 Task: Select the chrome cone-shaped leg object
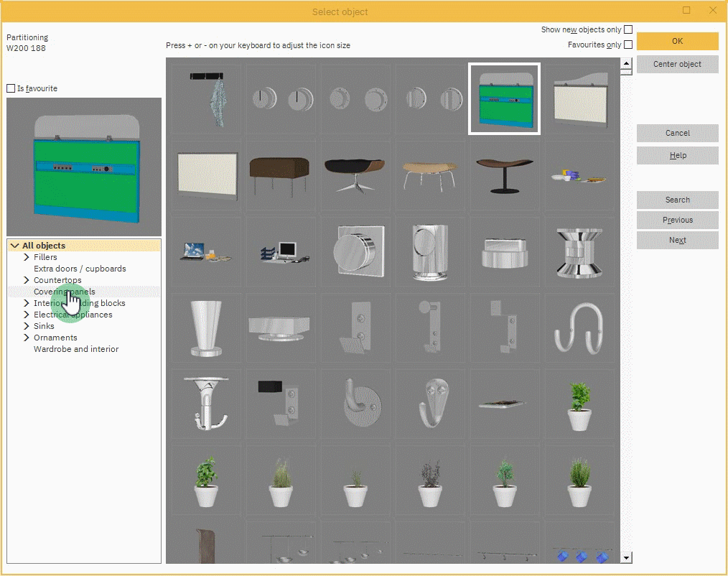click(x=207, y=327)
